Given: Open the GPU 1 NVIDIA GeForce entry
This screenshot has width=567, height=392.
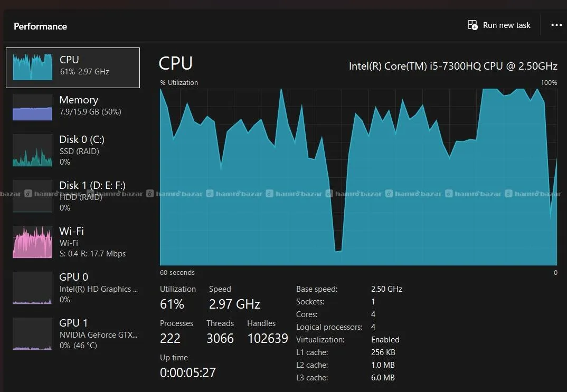Looking at the screenshot, I should tap(98, 333).
